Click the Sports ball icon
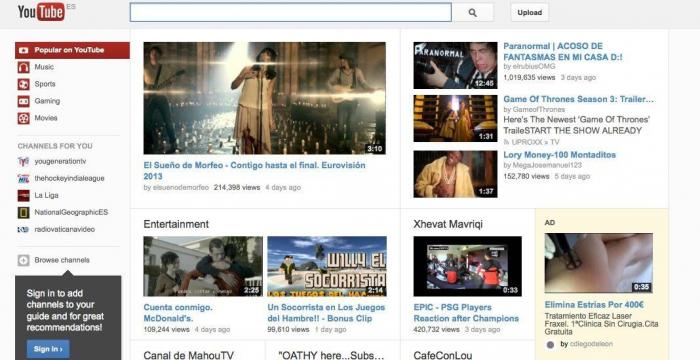Viewport: 700px width, 360px height. 24,84
